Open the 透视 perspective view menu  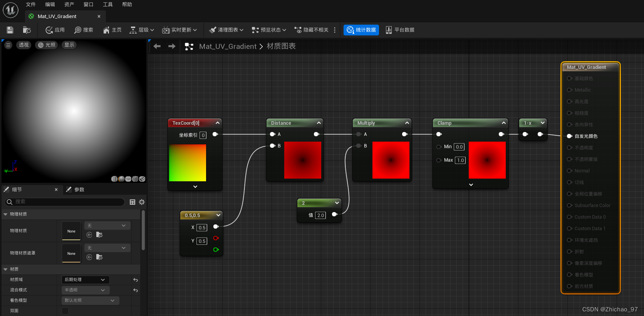24,45
